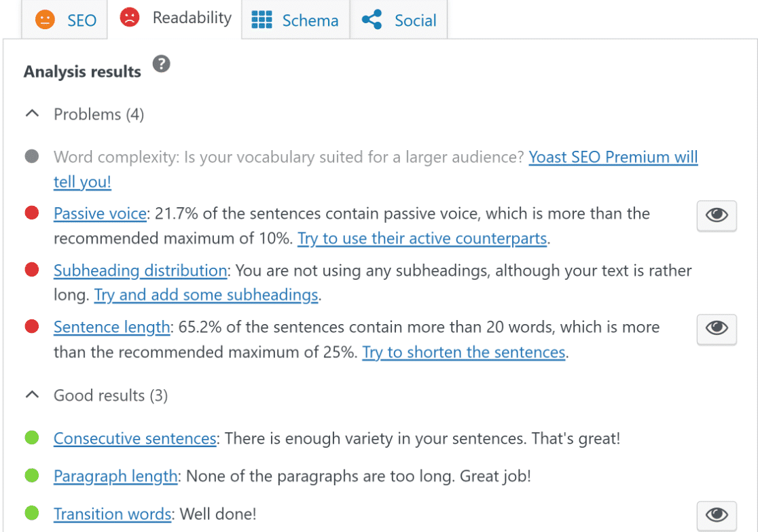The height and width of the screenshot is (532, 758).
Task: Collapse the Problems (4) section
Action: click(32, 114)
